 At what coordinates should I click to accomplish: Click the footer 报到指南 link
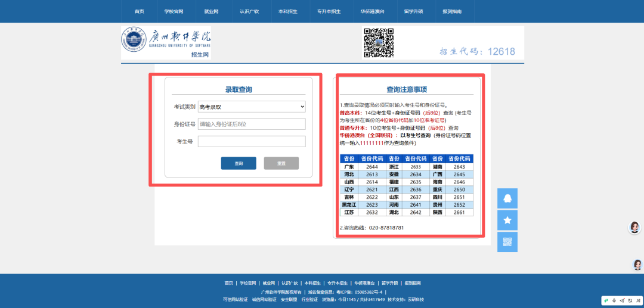pos(413,284)
